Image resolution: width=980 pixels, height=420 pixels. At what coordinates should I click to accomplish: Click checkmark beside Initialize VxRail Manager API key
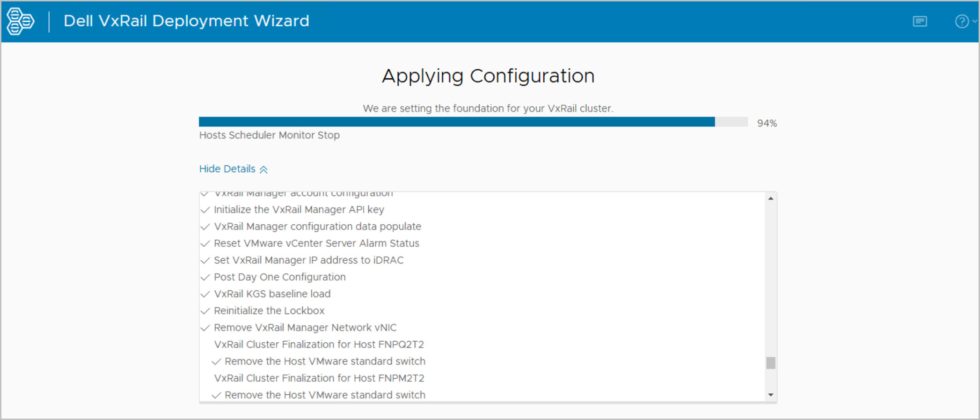point(205,210)
